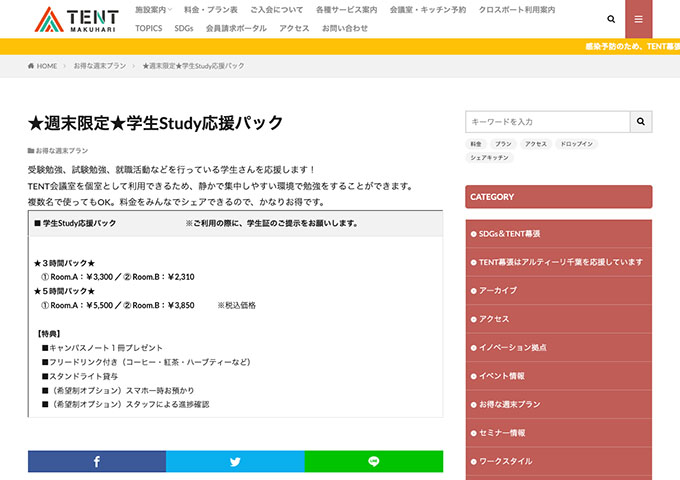Open the header search magnifier icon
Image resolution: width=680 pixels, height=480 pixels.
click(611, 19)
